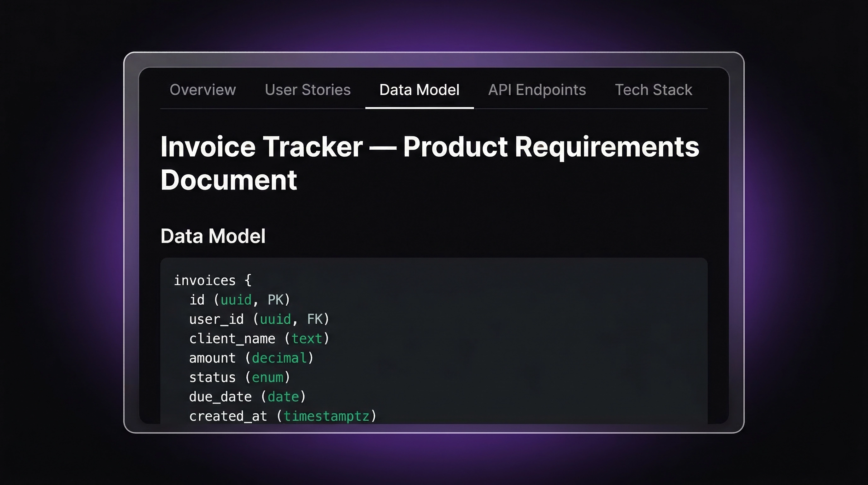This screenshot has width=868, height=485.
Task: Click the status enum field line
Action: coord(239,377)
